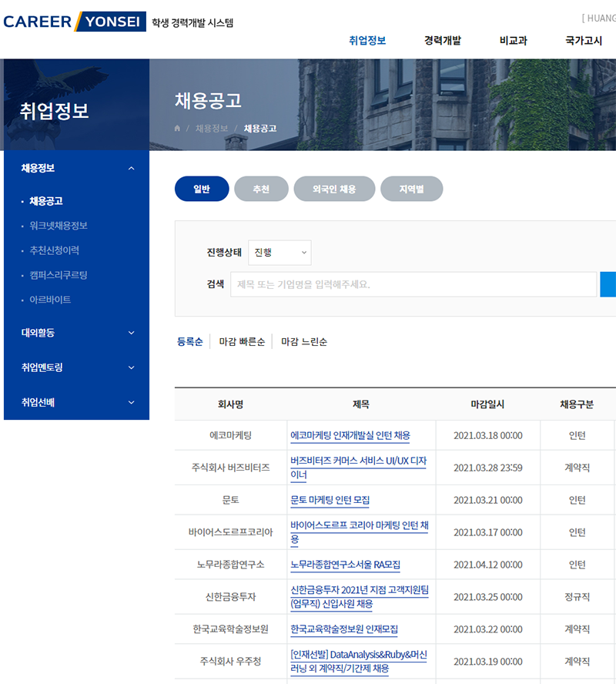Click the 마감일시 column header

tap(487, 404)
